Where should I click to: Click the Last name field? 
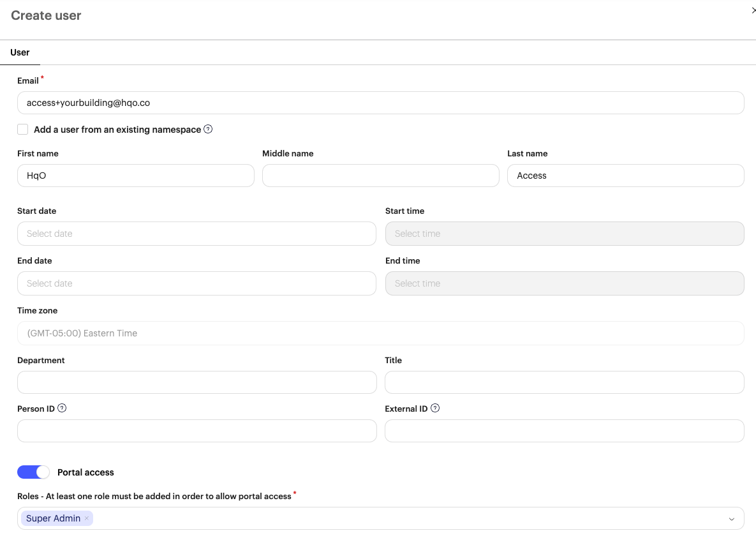[625, 176]
